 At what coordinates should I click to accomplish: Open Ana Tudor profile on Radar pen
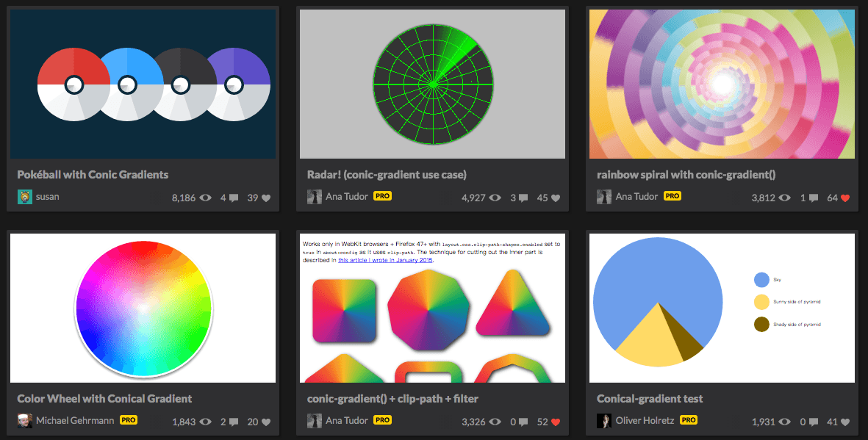[346, 196]
